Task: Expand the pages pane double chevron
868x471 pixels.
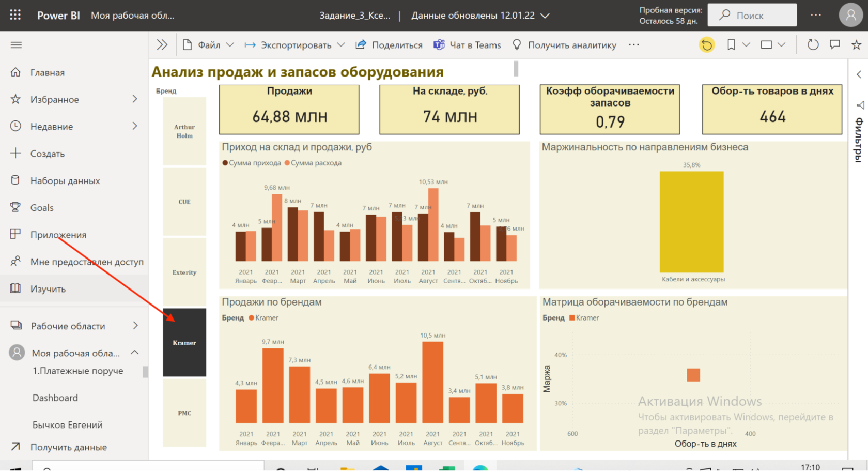Action: (162, 45)
